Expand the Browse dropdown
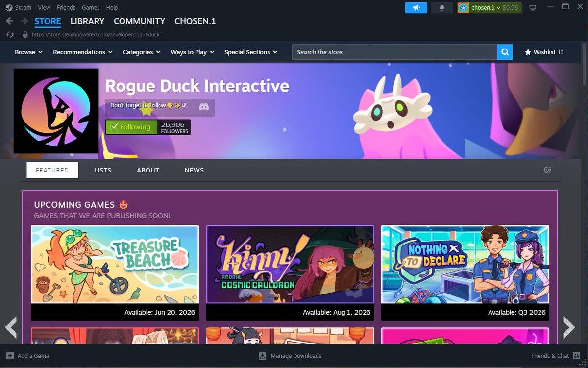This screenshot has height=368, width=588. [28, 52]
